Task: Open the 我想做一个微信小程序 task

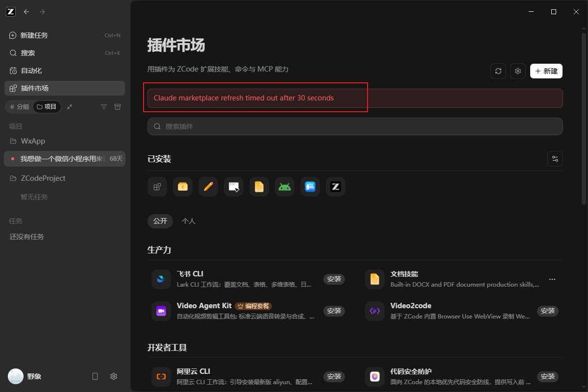Action: pyautogui.click(x=65, y=159)
